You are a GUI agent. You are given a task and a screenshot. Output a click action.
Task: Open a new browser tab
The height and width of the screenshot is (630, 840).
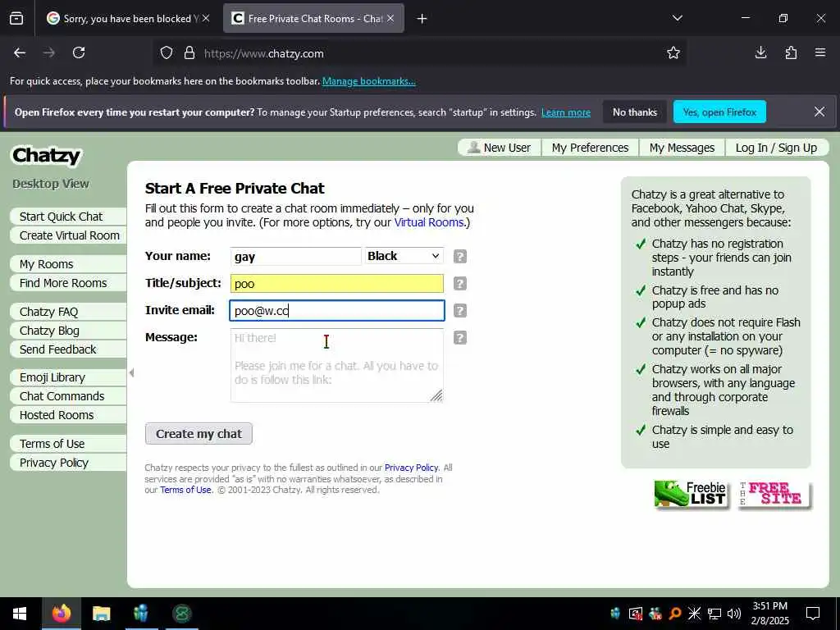point(422,19)
